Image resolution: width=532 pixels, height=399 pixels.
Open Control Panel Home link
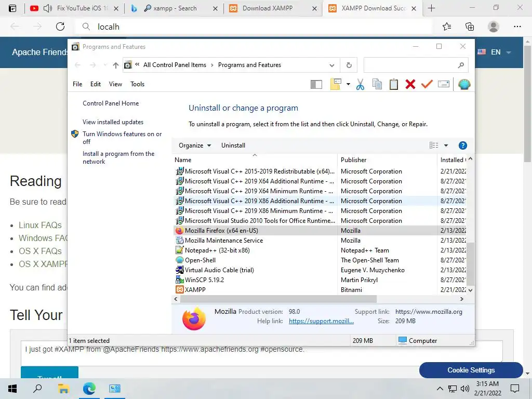point(111,103)
